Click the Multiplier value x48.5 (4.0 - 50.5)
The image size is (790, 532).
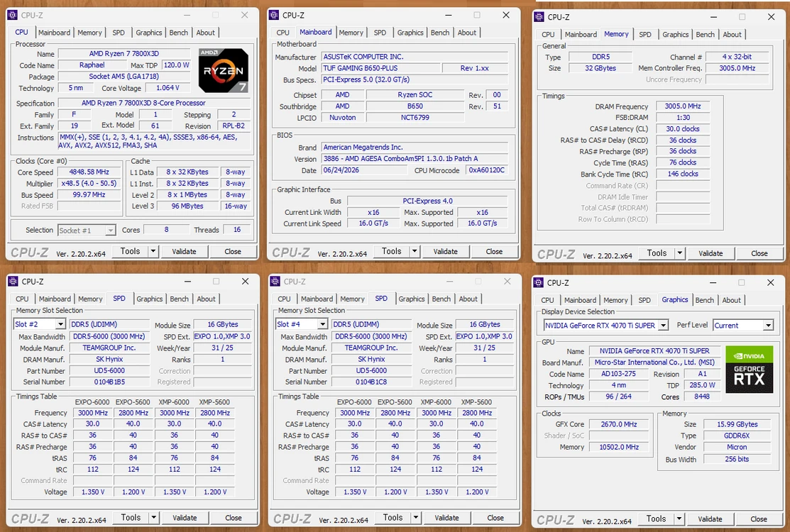click(x=89, y=184)
